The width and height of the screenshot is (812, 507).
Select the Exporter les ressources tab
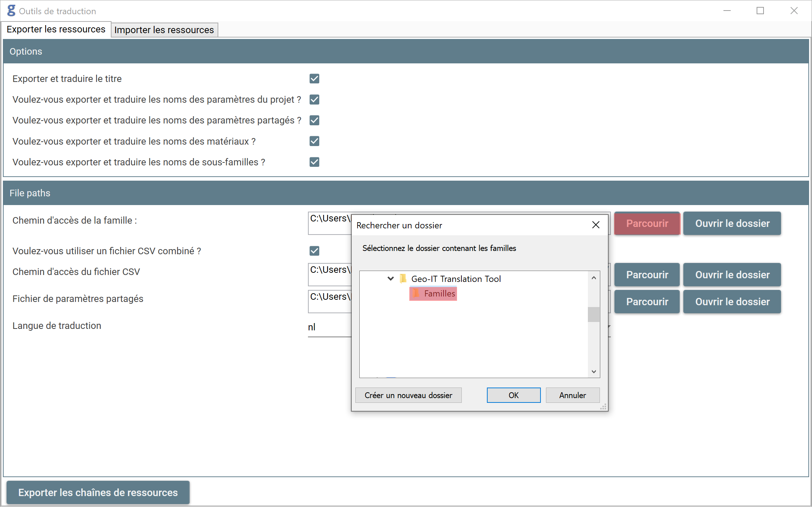pyautogui.click(x=56, y=29)
